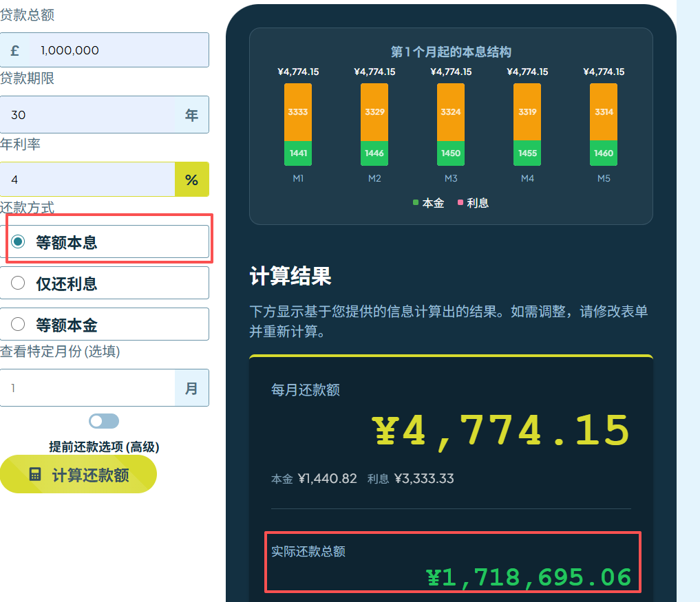This screenshot has width=700, height=602.
Task: Click the green 1441 principal segment of M1
Action: 297,153
